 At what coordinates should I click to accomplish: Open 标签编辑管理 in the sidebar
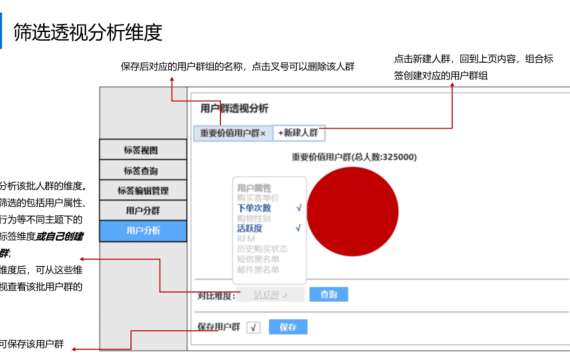(x=143, y=190)
